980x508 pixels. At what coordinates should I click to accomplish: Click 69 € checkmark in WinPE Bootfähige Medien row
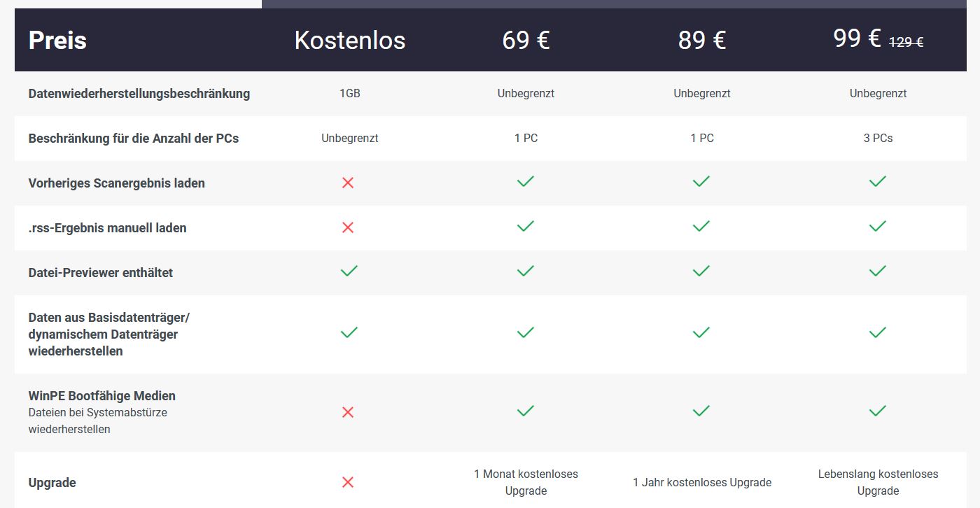526,410
